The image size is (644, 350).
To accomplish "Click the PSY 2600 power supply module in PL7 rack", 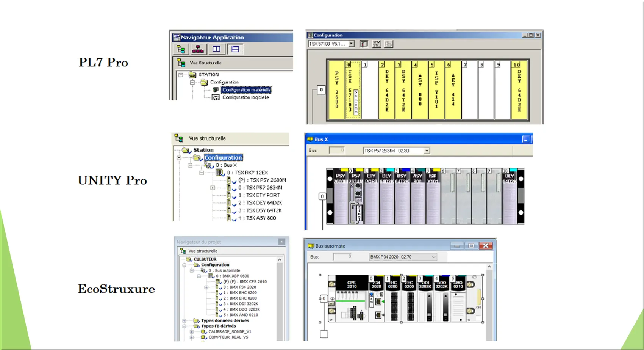I will coord(336,90).
